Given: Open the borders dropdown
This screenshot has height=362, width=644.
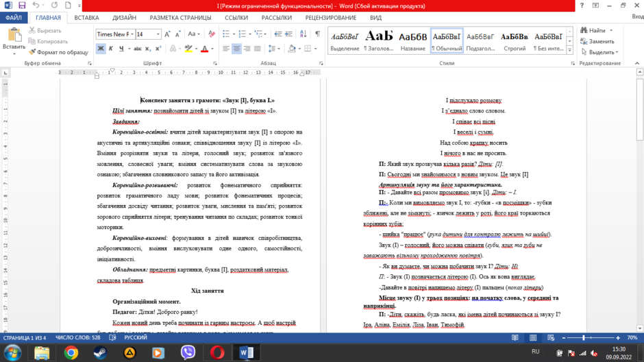Looking at the screenshot, I should pos(315,49).
